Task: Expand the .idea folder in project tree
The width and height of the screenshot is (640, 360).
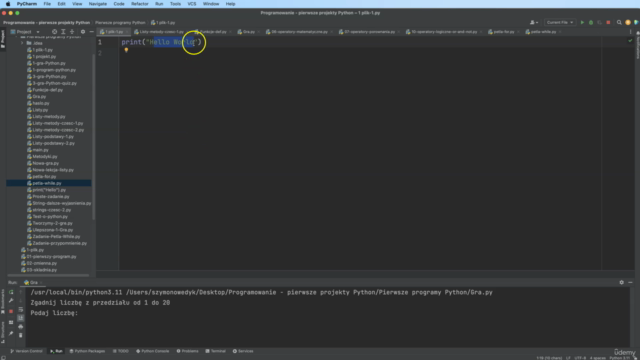Action: 22,43
